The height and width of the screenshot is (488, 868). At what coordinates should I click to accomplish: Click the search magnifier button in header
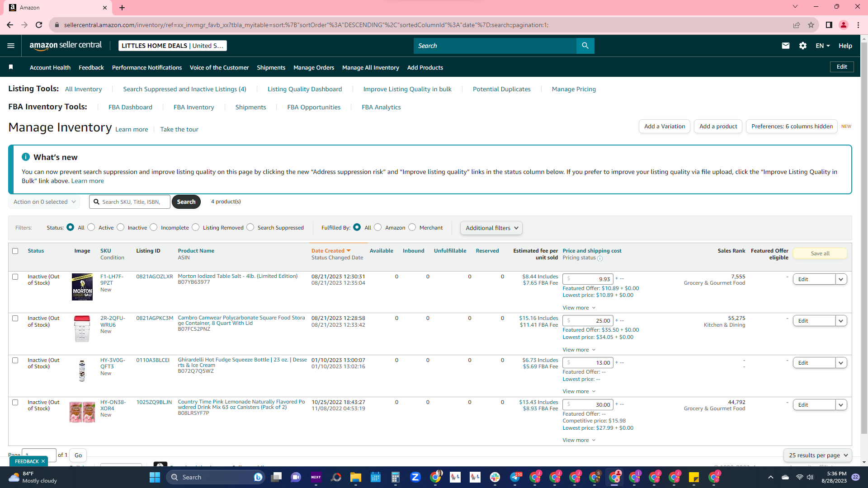pyautogui.click(x=585, y=46)
